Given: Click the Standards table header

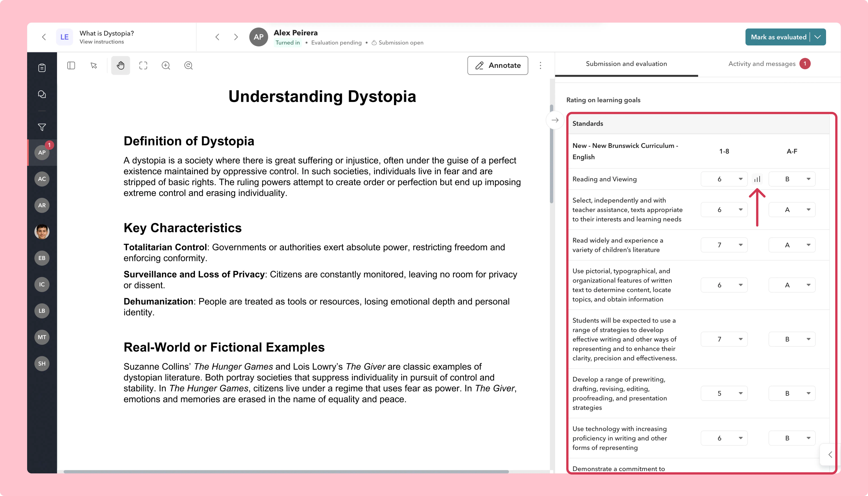Looking at the screenshot, I should coord(699,124).
